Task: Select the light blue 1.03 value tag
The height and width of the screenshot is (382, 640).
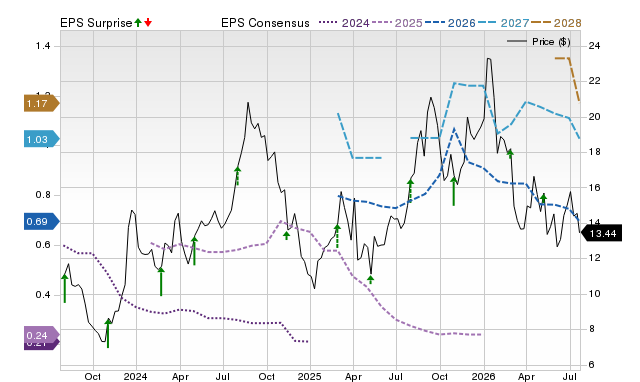Action: pyautogui.click(x=41, y=140)
